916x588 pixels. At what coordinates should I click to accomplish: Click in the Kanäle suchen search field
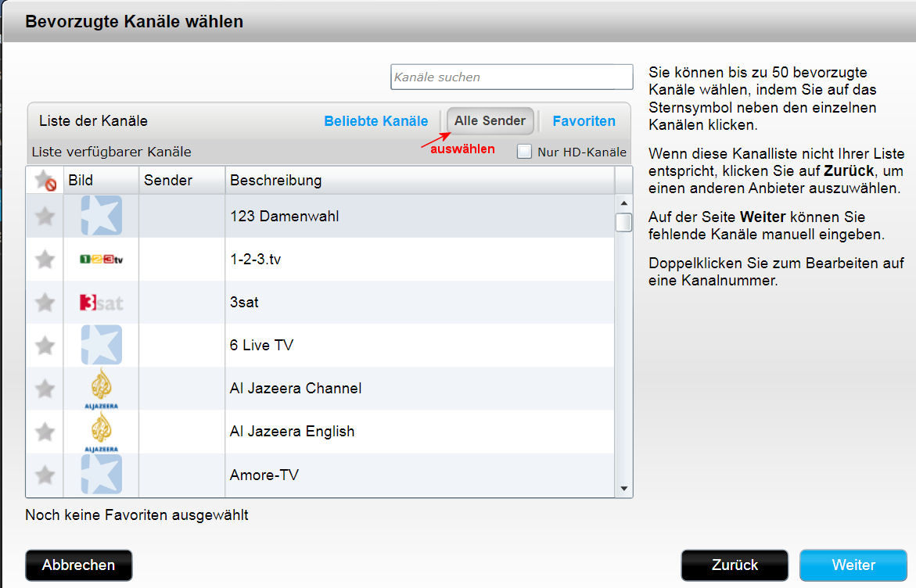coord(512,77)
